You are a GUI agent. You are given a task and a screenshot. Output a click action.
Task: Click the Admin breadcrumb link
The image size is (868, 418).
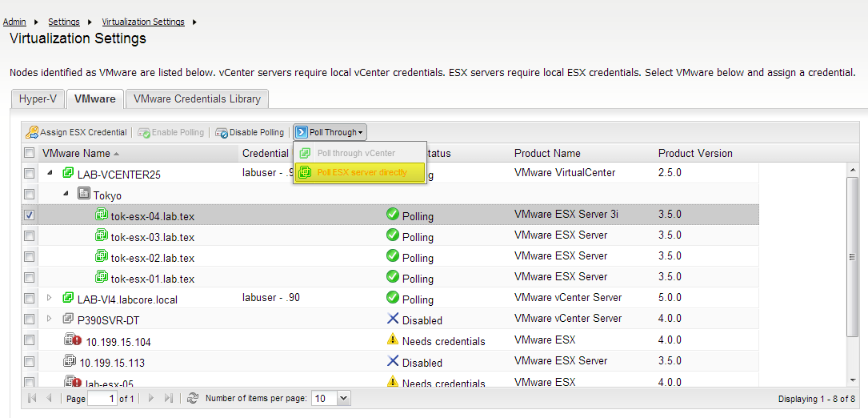(14, 22)
